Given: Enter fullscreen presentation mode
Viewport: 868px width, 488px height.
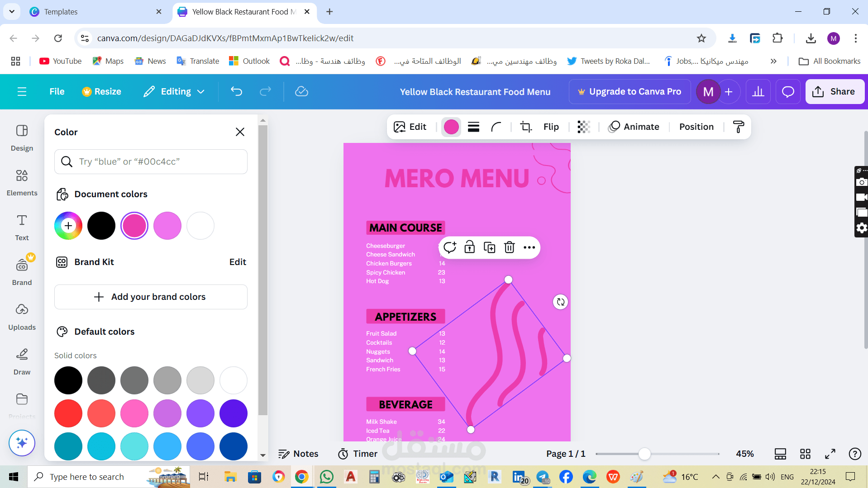Looking at the screenshot, I should (830, 454).
